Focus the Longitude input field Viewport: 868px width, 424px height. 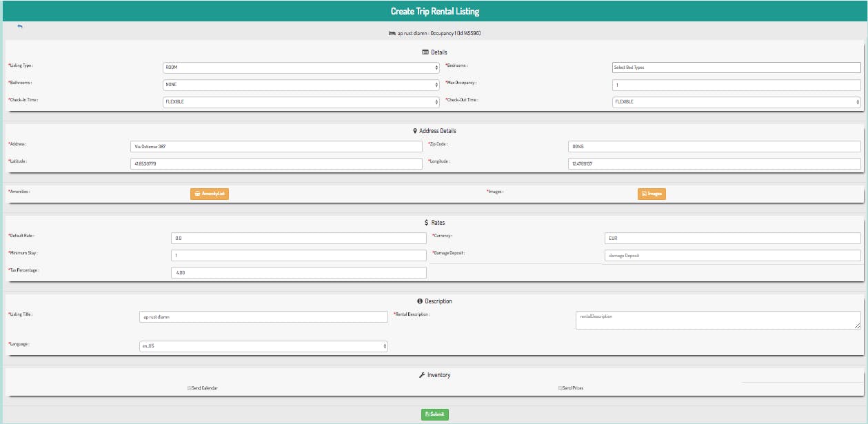click(715, 163)
